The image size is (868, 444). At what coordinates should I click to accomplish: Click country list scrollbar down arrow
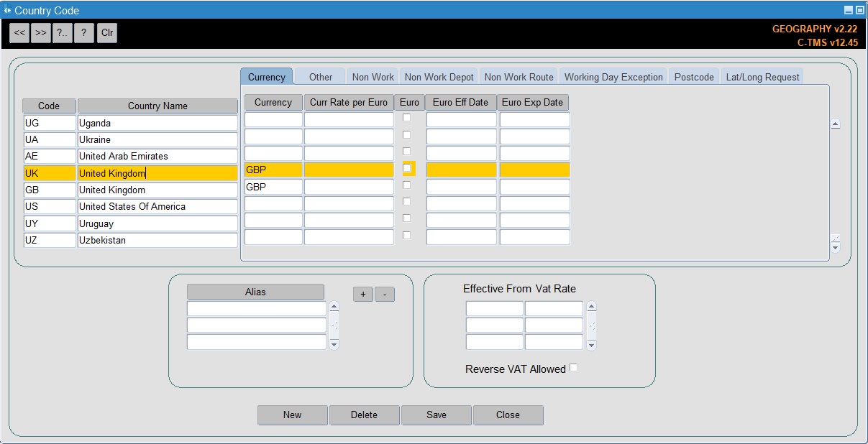click(835, 248)
